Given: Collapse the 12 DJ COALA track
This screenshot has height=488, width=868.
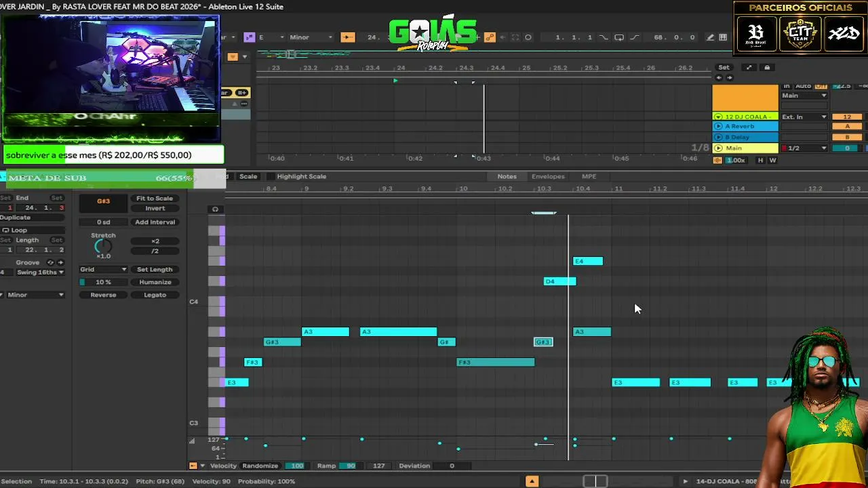Looking at the screenshot, I should tap(718, 117).
